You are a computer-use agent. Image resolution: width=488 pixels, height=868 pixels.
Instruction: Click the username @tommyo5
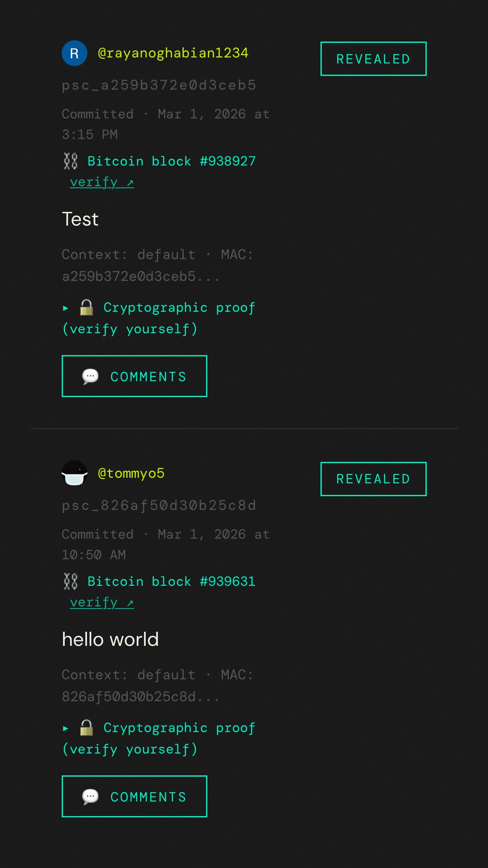coord(131,473)
